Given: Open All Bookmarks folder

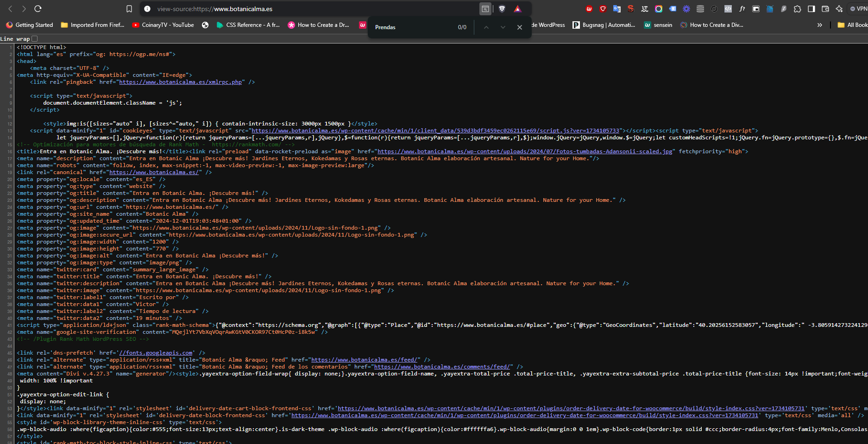Looking at the screenshot, I should point(852,25).
